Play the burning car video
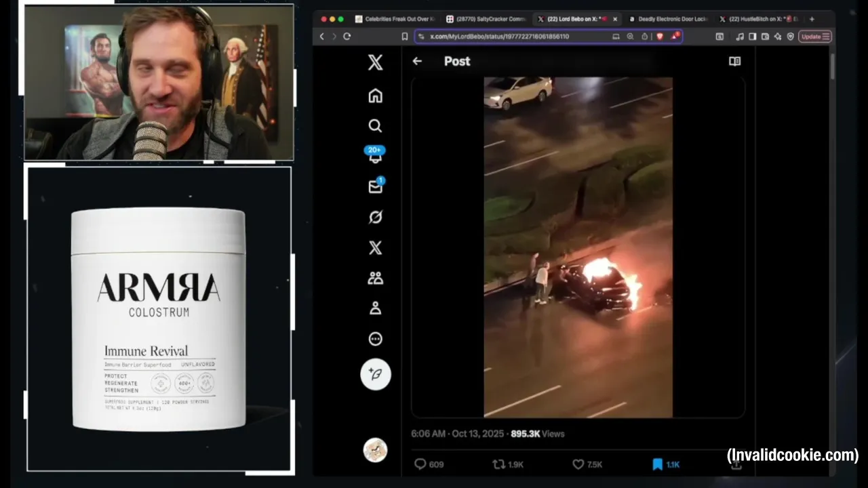Viewport: 868px width, 488px height. (x=578, y=247)
